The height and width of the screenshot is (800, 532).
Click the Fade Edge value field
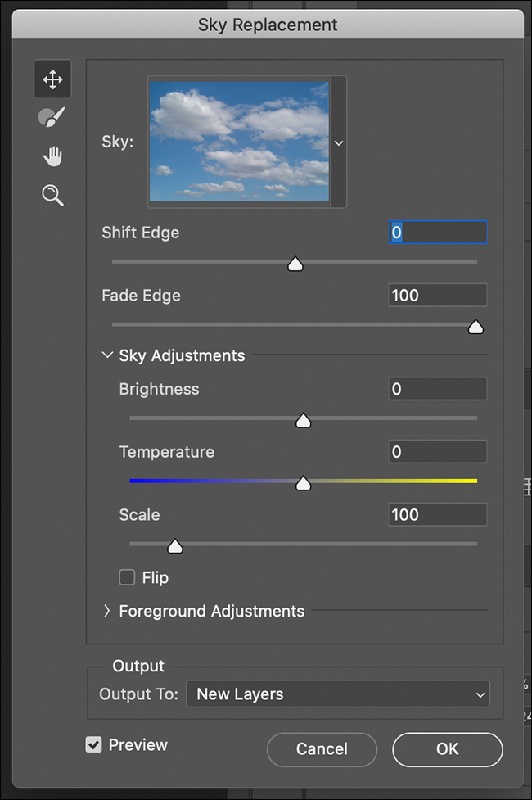click(x=437, y=295)
